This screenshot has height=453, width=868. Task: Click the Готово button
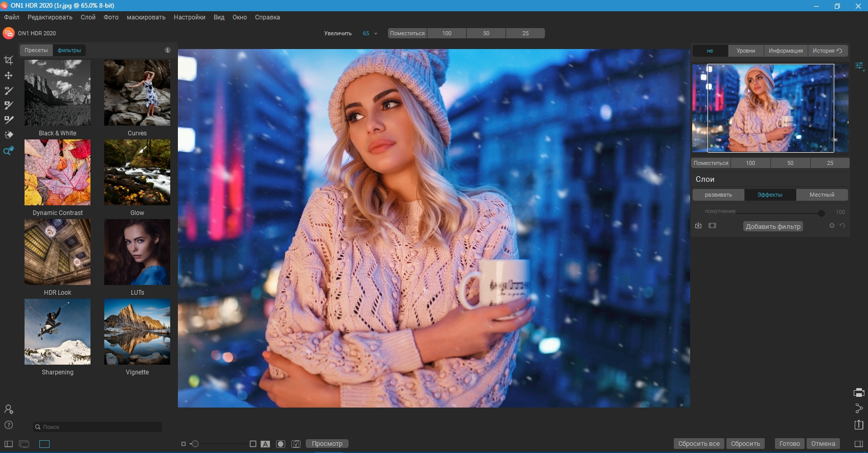pyautogui.click(x=790, y=444)
